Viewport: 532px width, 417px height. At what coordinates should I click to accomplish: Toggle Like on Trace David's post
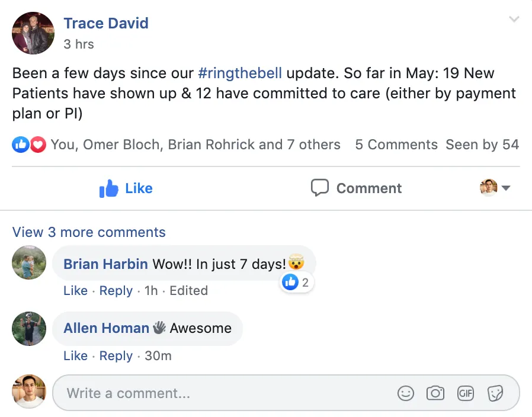pyautogui.click(x=126, y=188)
